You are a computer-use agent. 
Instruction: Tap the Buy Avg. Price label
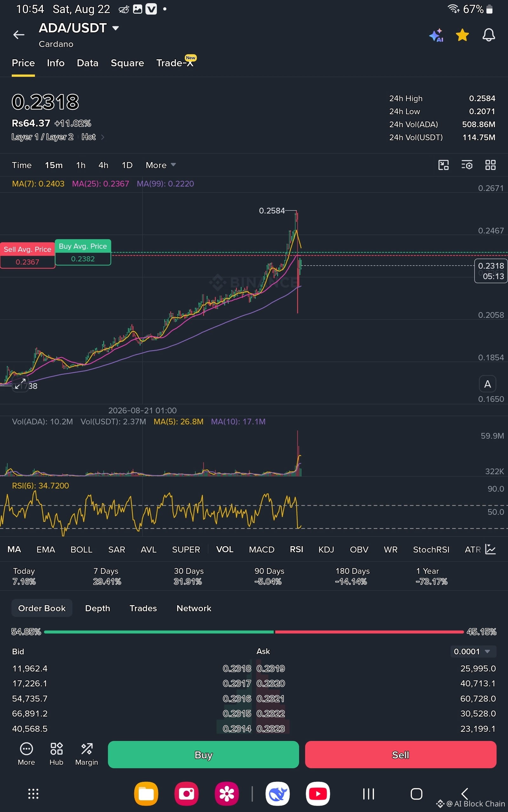coord(83,252)
